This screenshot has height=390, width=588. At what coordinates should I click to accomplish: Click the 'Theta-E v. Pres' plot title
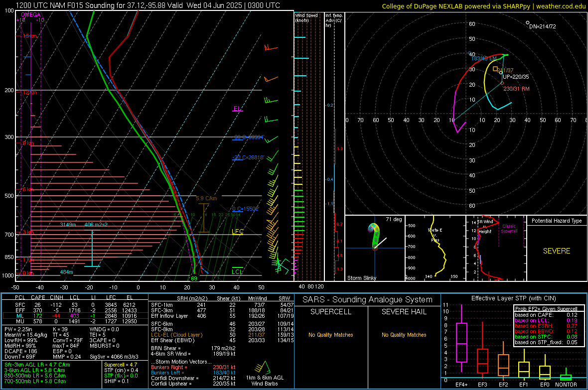[435, 235]
